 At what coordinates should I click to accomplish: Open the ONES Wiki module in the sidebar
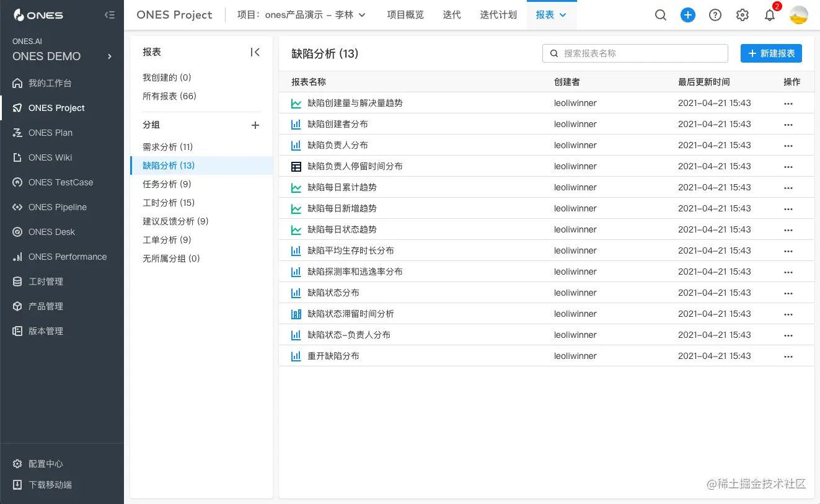pos(50,157)
